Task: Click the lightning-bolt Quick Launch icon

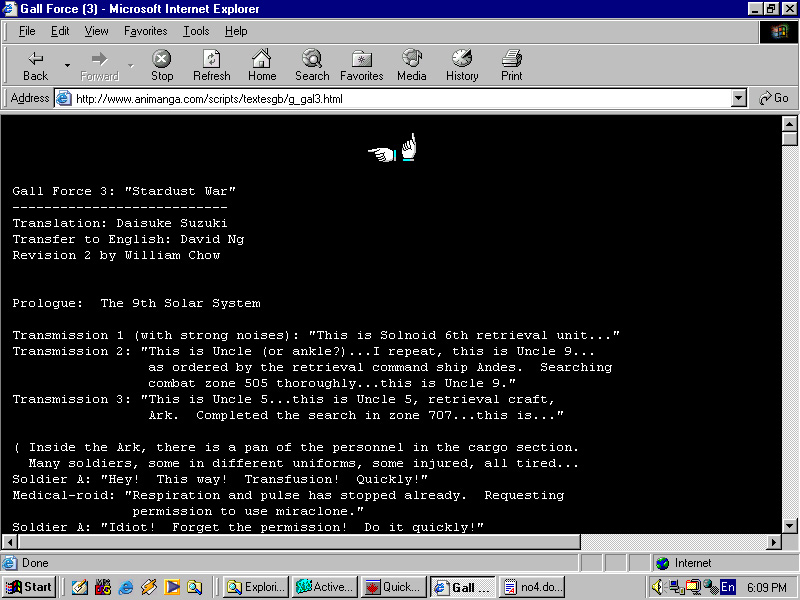Action: pyautogui.click(x=149, y=587)
